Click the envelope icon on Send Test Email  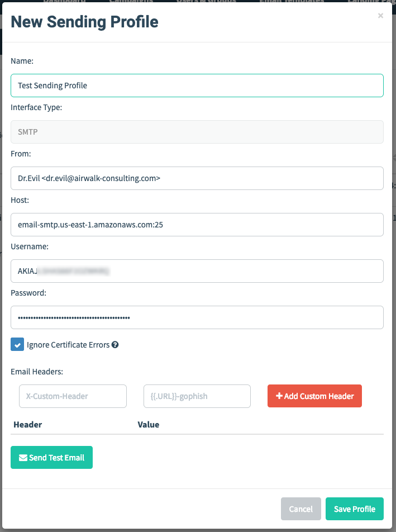(23, 458)
